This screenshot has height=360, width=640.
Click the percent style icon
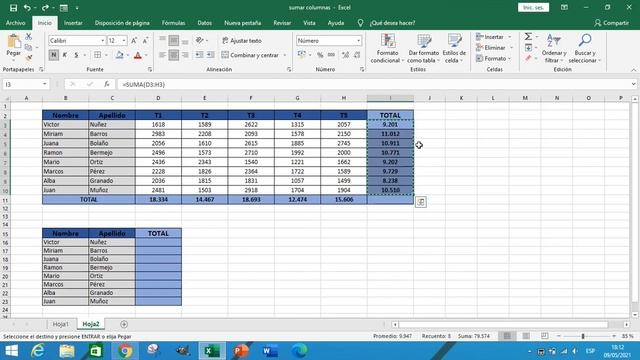320,55
